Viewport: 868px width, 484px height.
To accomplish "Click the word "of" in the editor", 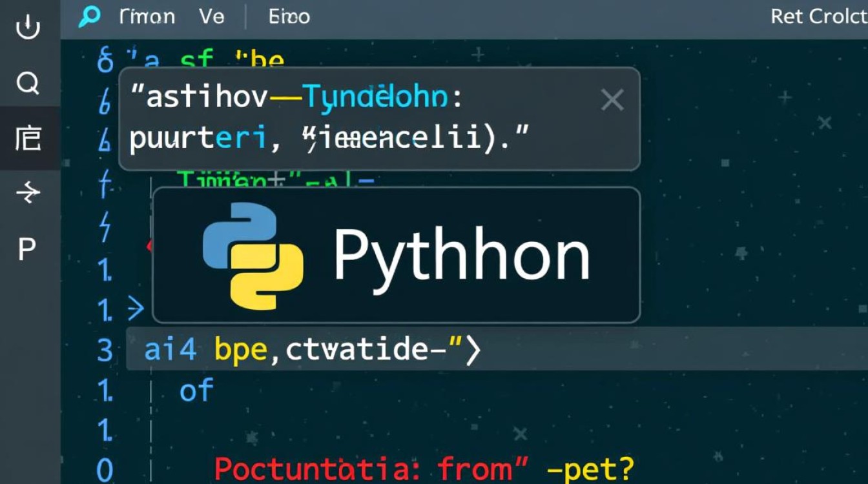I will (x=196, y=390).
